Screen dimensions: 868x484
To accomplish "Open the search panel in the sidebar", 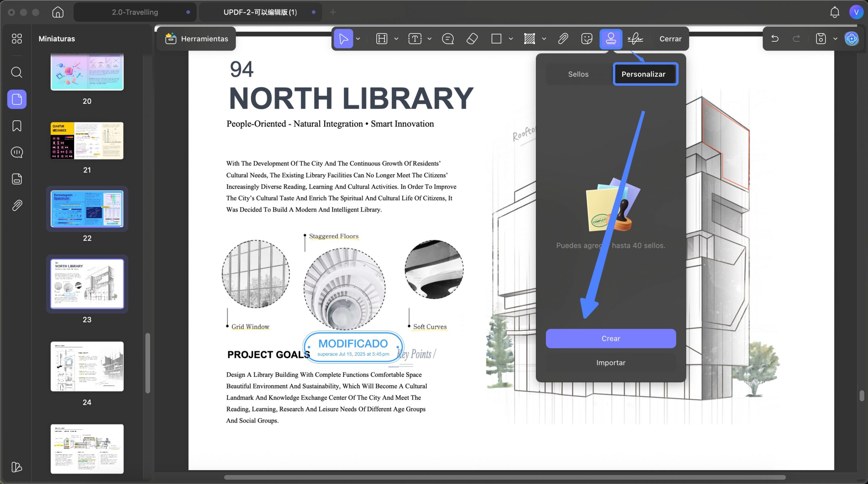I will tap(17, 72).
